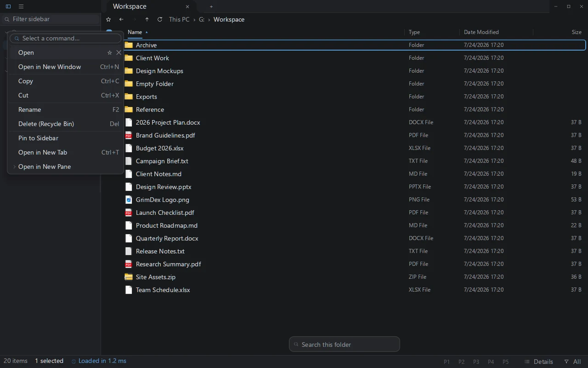The image size is (588, 368).
Task: Open the All filter selector in status bar
Action: (x=572, y=362)
